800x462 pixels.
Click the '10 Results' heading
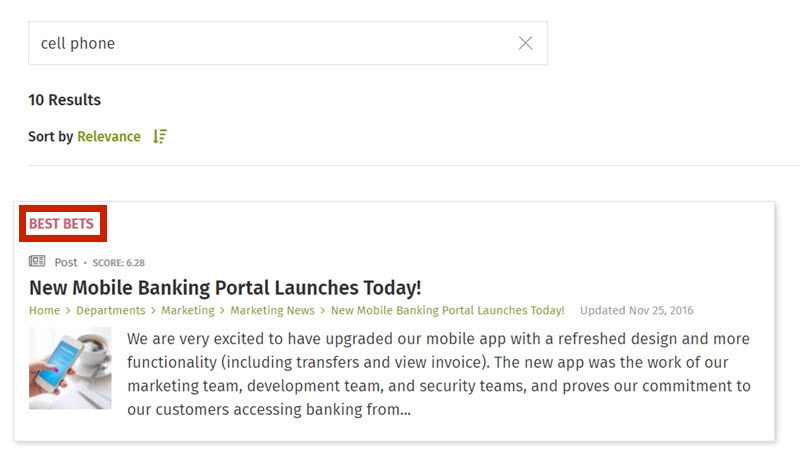65,100
